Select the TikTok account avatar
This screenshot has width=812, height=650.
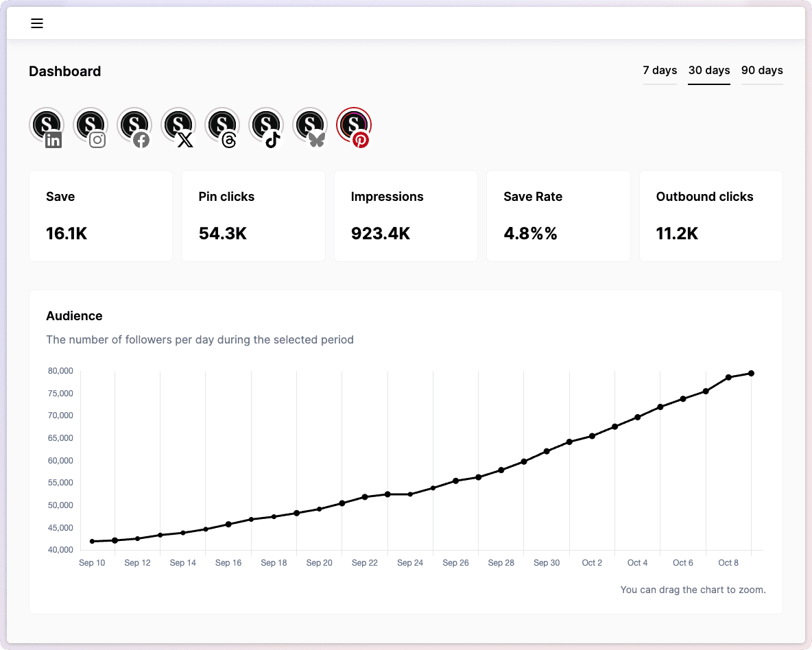tap(266, 125)
